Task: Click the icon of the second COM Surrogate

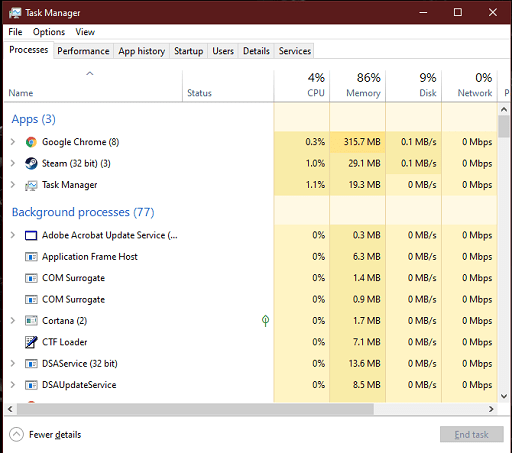Action: 31,299
